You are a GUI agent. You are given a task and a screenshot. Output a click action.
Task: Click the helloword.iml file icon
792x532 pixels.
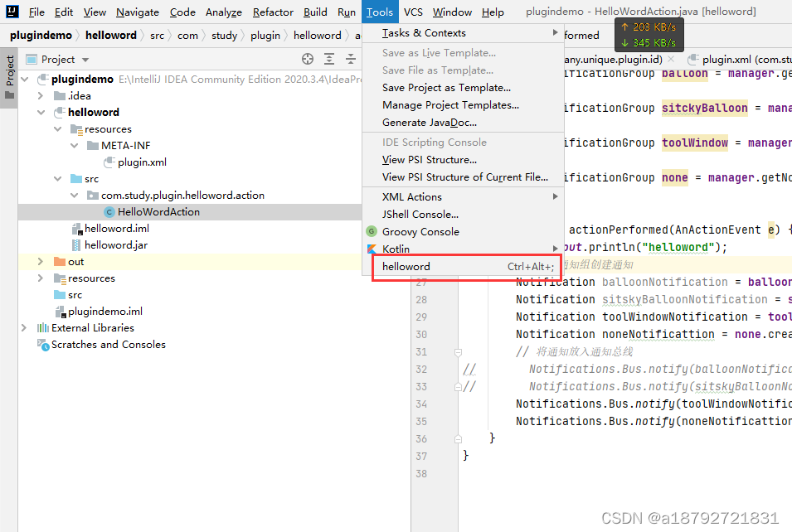(x=77, y=229)
